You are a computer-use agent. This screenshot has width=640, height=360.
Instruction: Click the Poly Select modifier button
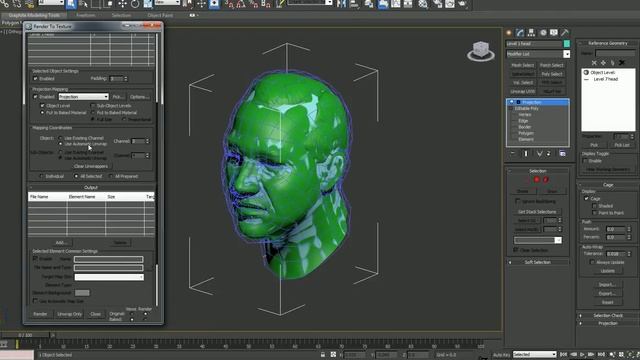tap(552, 74)
